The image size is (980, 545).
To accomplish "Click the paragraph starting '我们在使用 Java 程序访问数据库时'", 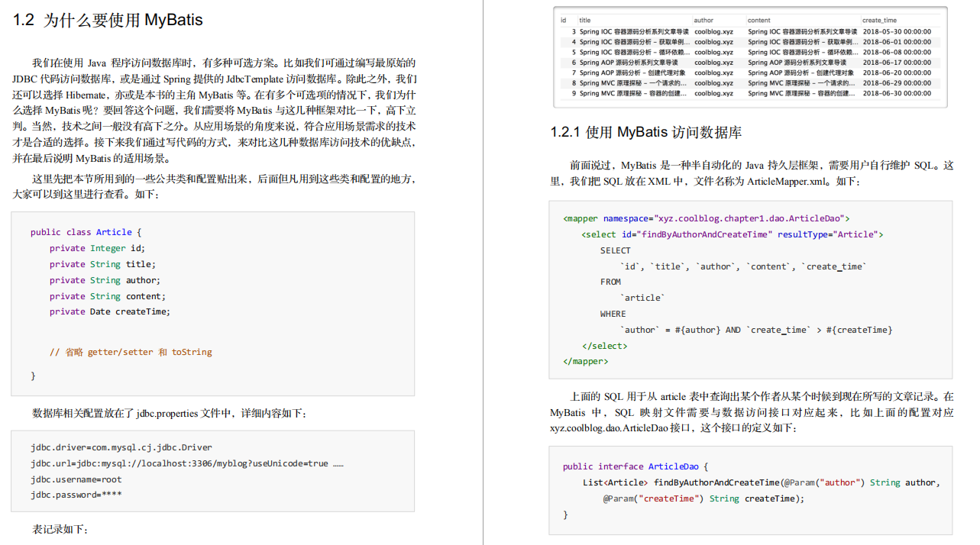I will [x=215, y=111].
